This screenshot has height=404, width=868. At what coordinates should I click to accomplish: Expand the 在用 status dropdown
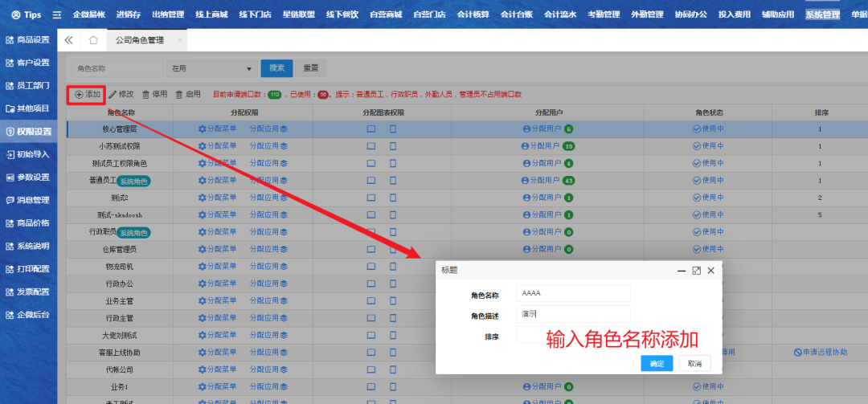249,69
